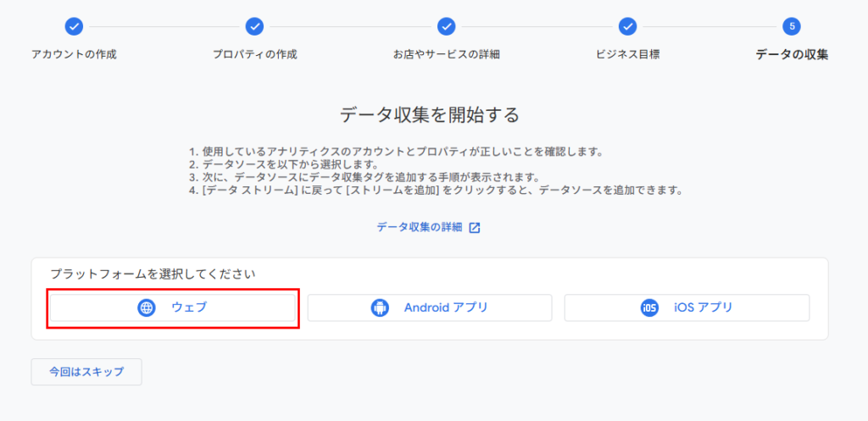This screenshot has width=868, height=421.
Task: Go to the アカウントの作成 step label
Action: click(74, 55)
